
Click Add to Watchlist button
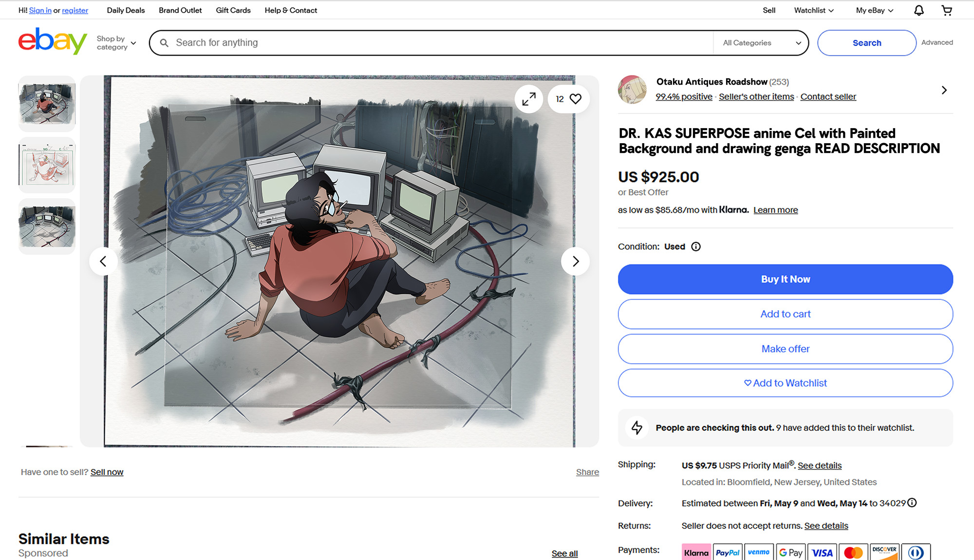[x=785, y=383]
